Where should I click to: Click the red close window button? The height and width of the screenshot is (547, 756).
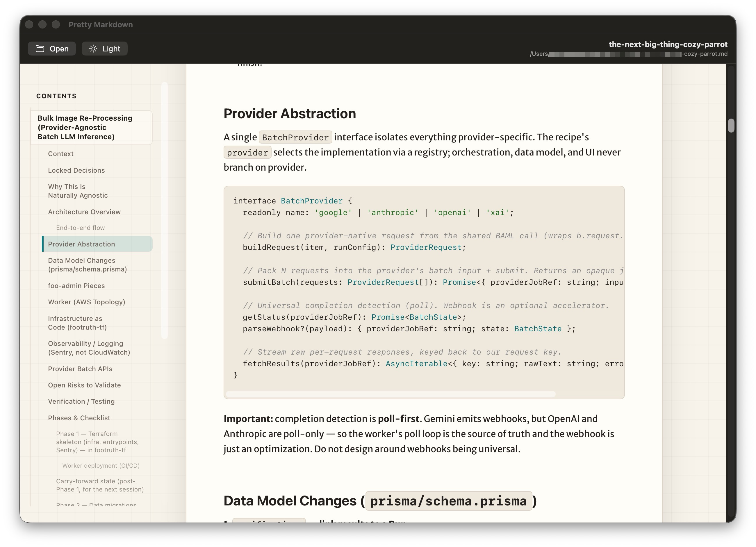[x=29, y=25]
